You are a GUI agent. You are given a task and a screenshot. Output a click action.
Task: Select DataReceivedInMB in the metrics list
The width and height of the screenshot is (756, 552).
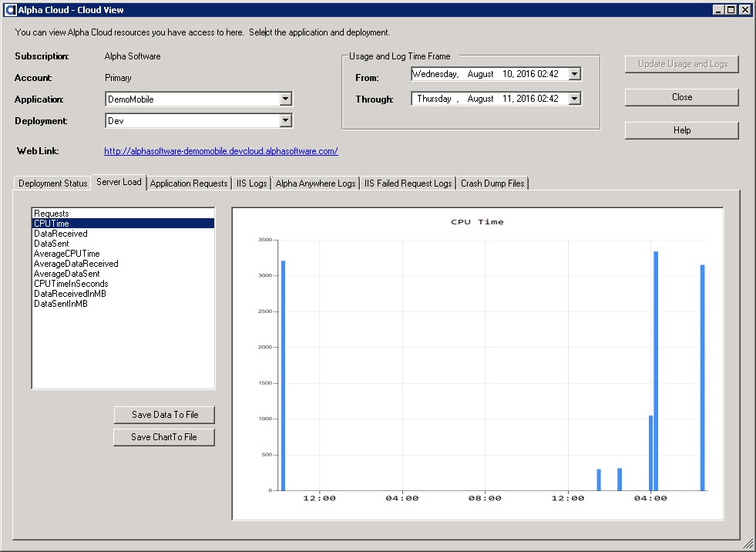[123, 294]
